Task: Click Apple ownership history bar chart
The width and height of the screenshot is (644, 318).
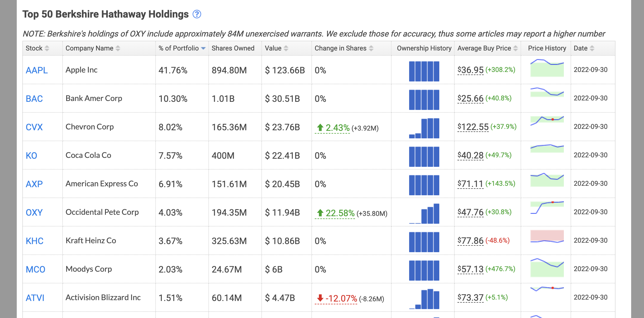Action: pyautogui.click(x=424, y=71)
